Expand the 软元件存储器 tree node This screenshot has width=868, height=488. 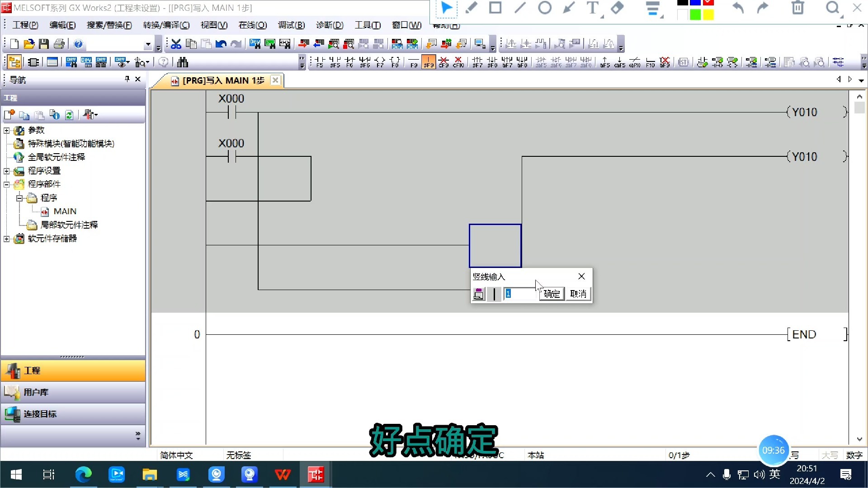coord(6,239)
